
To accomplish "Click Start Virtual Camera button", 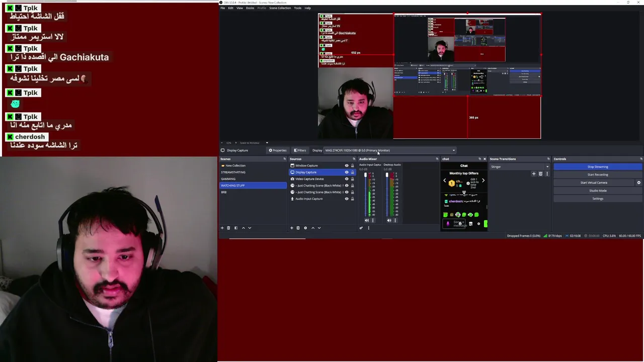I will coord(594,183).
